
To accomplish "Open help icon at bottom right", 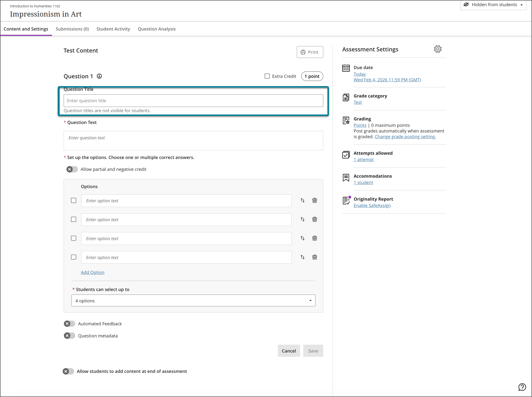I will [x=522, y=387].
